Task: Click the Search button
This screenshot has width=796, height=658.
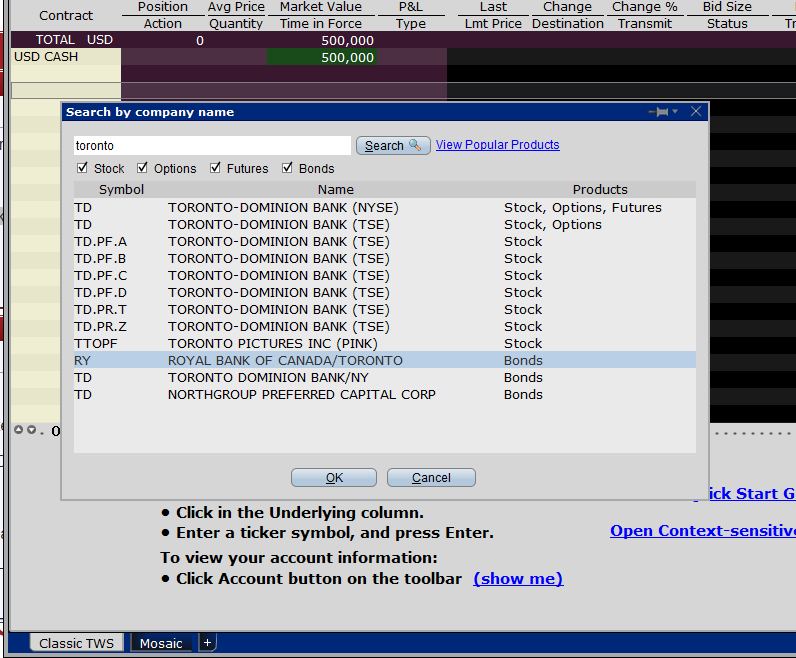Action: [x=393, y=146]
